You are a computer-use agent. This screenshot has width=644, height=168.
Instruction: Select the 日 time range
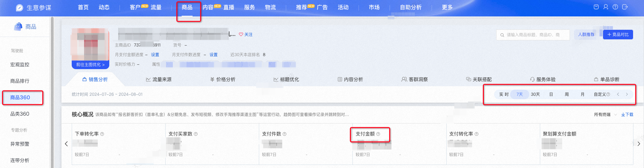click(551, 94)
